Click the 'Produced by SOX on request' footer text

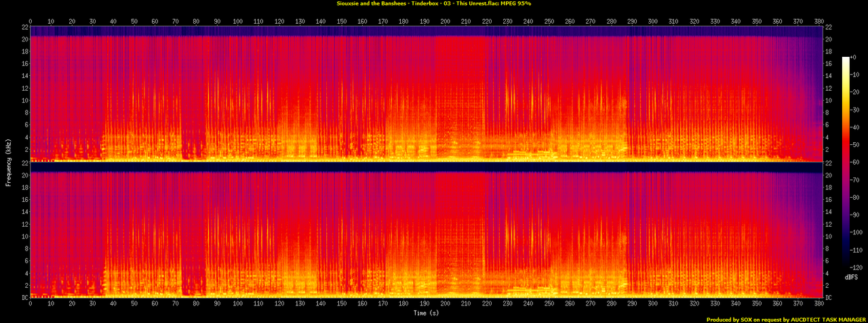pos(744,319)
